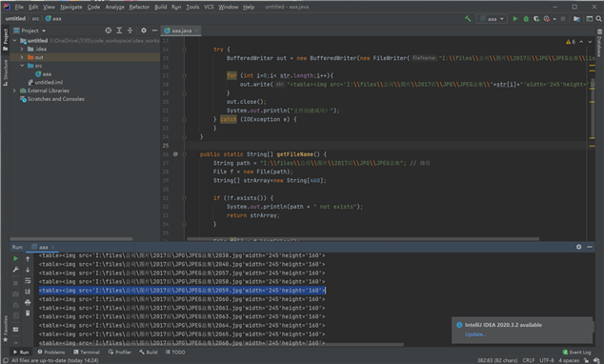Change 4 spaces indent setting
Image resolution: width=604 pixels, height=364 pixels.
coord(569,360)
